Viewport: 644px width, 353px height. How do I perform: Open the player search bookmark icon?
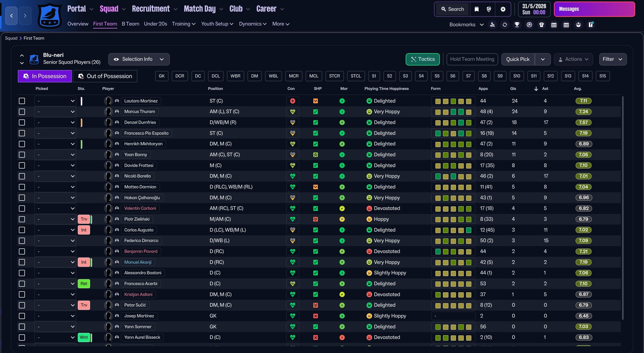(x=492, y=25)
